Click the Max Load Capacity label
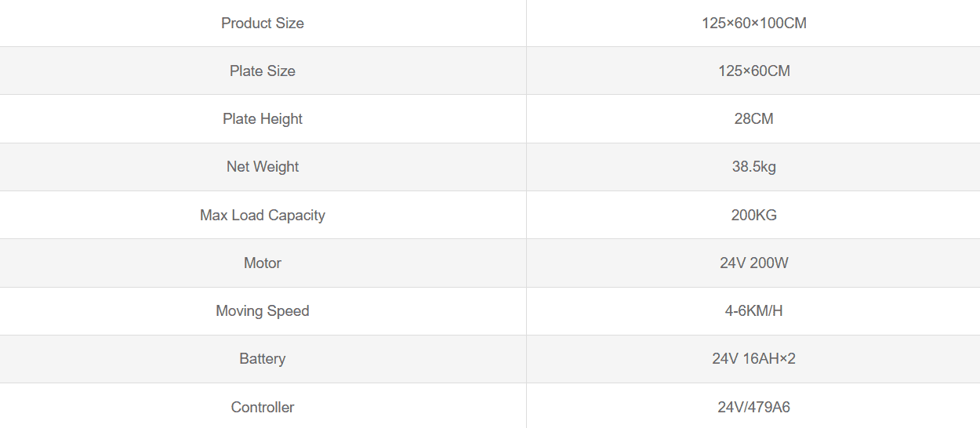Screen dimensions: 980x428 pos(262,216)
